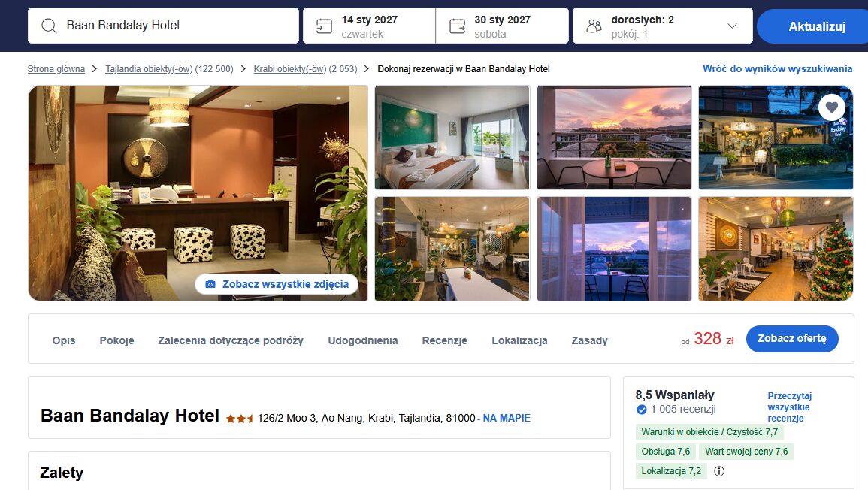
Task: Click the verified reviews checkmark badge
Action: pyautogui.click(x=642, y=410)
